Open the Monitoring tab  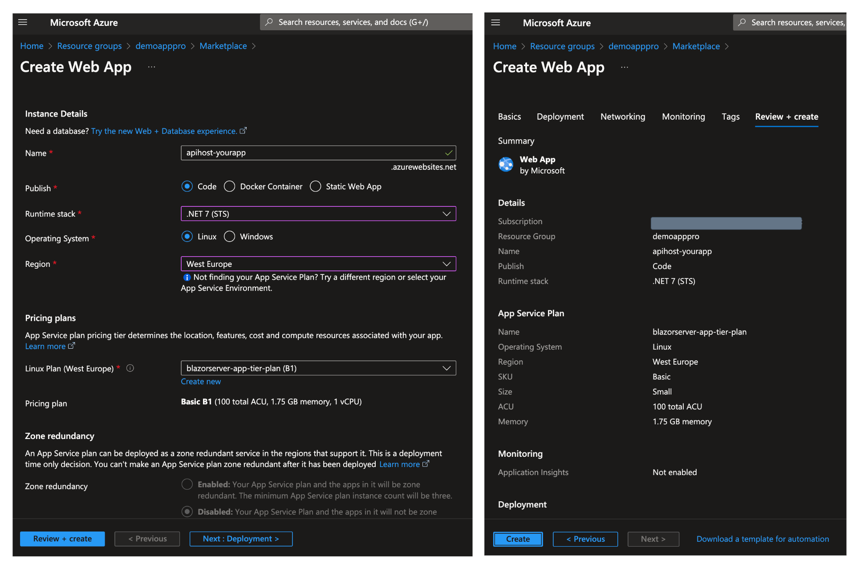pos(683,117)
